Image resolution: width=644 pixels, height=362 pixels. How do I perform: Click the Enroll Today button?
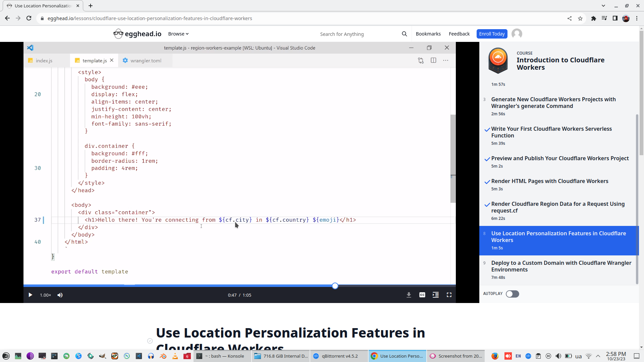point(491,34)
